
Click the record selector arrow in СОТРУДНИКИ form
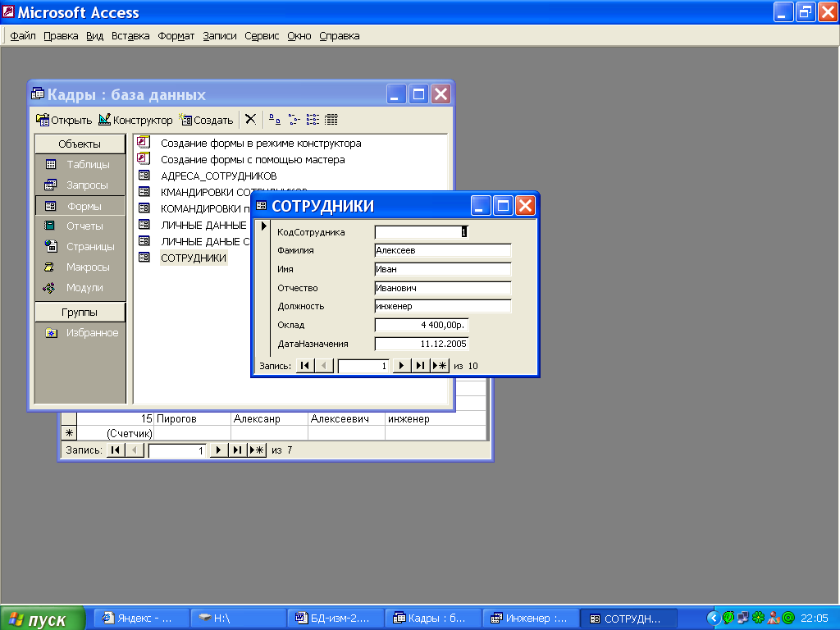(263, 226)
